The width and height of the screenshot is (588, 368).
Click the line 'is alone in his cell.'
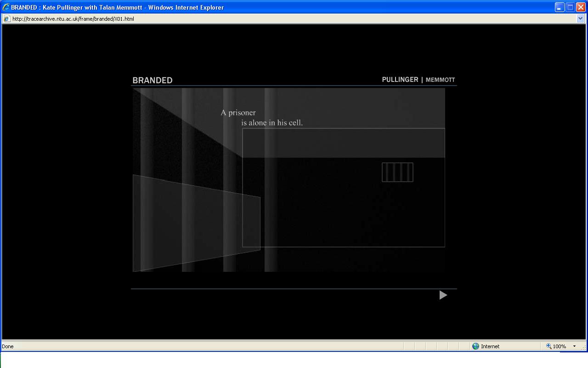click(x=272, y=123)
